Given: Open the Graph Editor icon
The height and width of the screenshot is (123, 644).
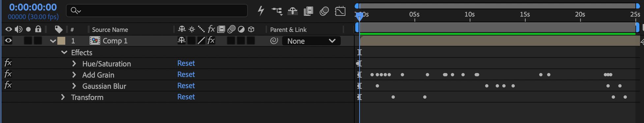Looking at the screenshot, I should click(340, 11).
